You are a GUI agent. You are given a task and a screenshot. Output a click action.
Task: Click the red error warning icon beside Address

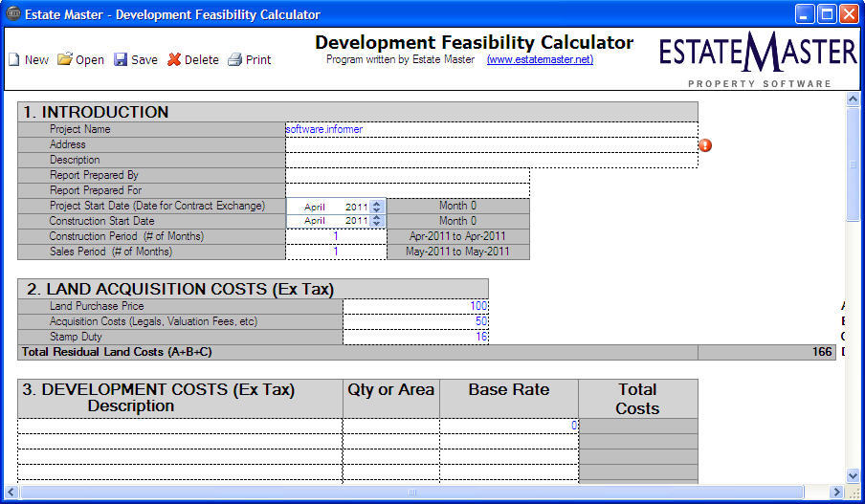(705, 145)
